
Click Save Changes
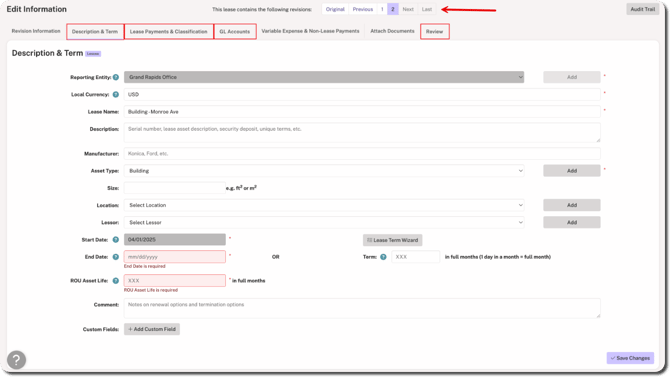pos(630,358)
